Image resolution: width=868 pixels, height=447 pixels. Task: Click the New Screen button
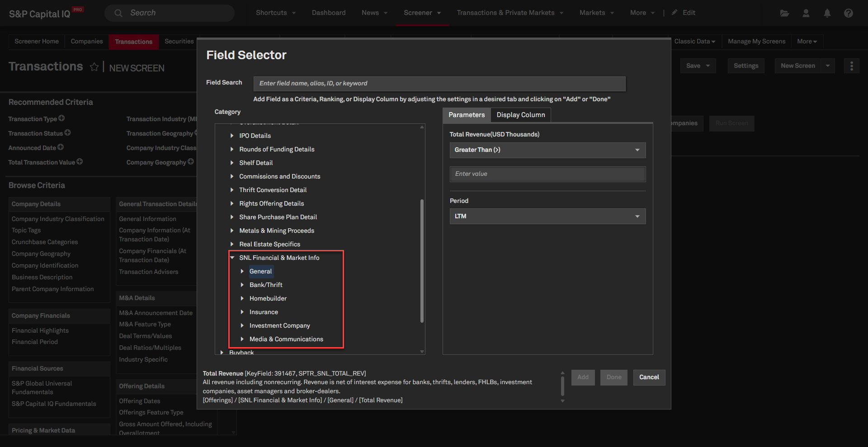point(798,66)
